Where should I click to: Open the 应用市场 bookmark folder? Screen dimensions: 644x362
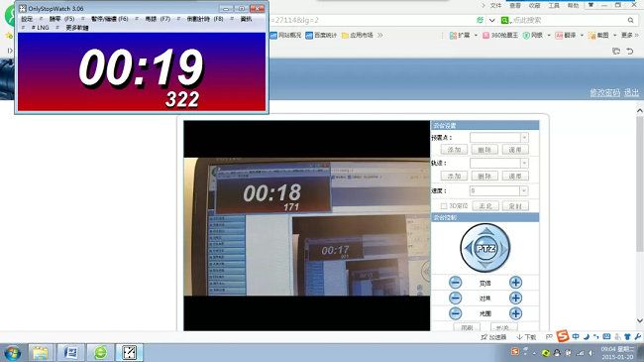[x=358, y=36]
